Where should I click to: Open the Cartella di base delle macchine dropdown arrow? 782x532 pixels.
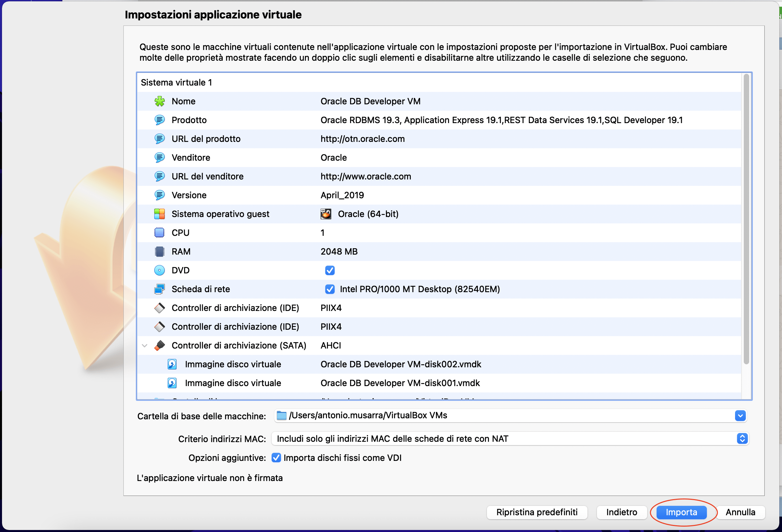[x=740, y=416]
